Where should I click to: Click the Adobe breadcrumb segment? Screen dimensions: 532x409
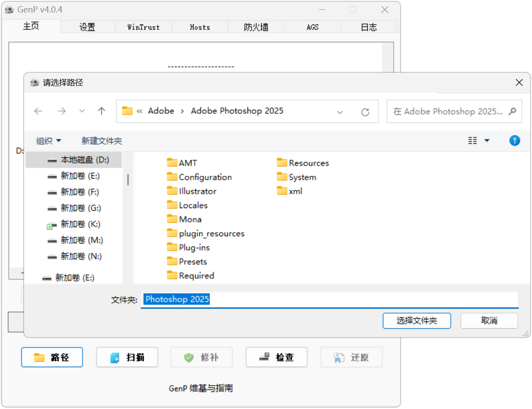[x=161, y=111]
